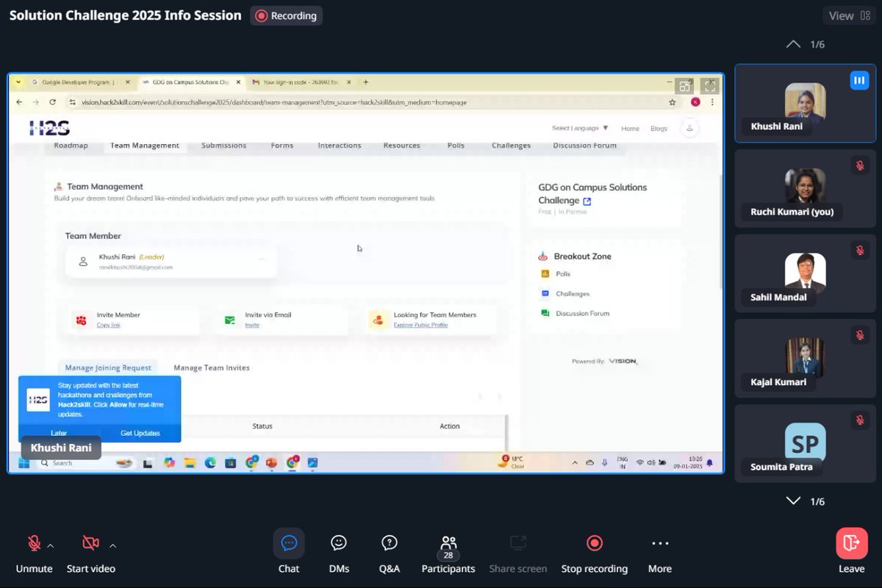Open Select Language dropdown in shared page
This screenshot has width=882, height=588.
pyautogui.click(x=580, y=128)
